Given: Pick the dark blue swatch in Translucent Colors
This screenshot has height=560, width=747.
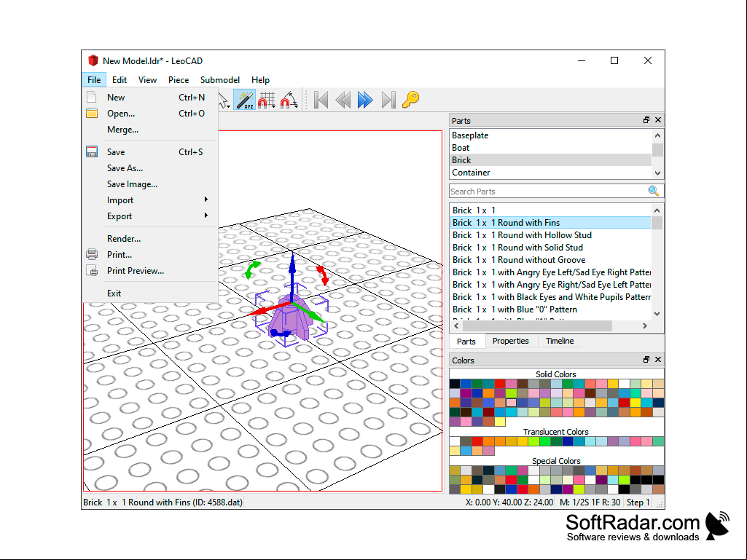Looking at the screenshot, I should click(567, 441).
